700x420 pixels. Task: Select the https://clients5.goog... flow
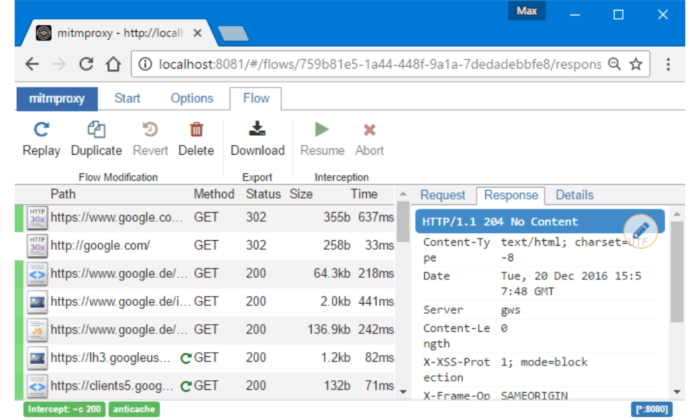(205, 386)
